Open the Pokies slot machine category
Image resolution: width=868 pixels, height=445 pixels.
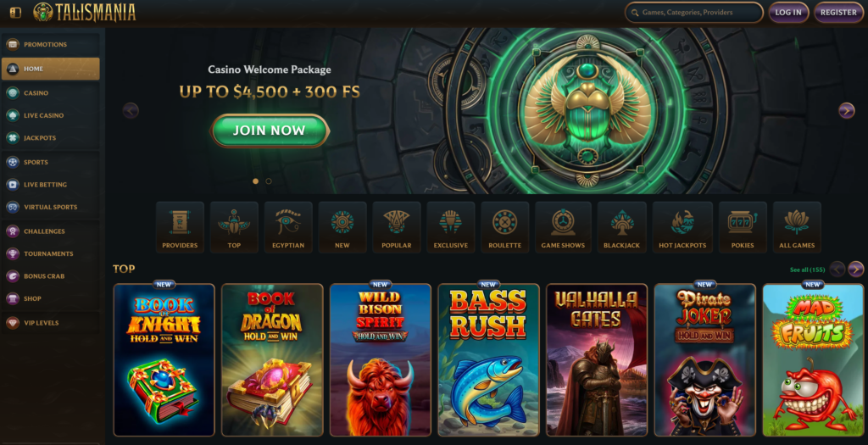pyautogui.click(x=743, y=227)
